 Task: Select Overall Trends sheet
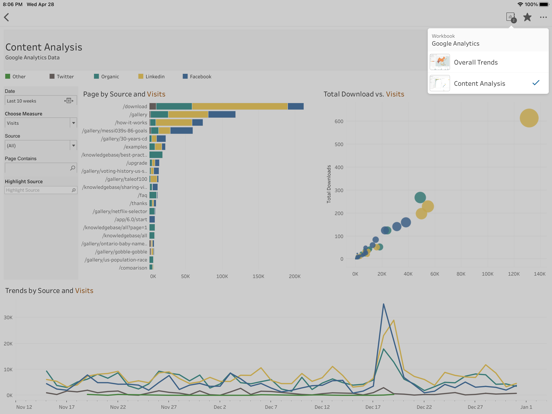[x=488, y=62]
